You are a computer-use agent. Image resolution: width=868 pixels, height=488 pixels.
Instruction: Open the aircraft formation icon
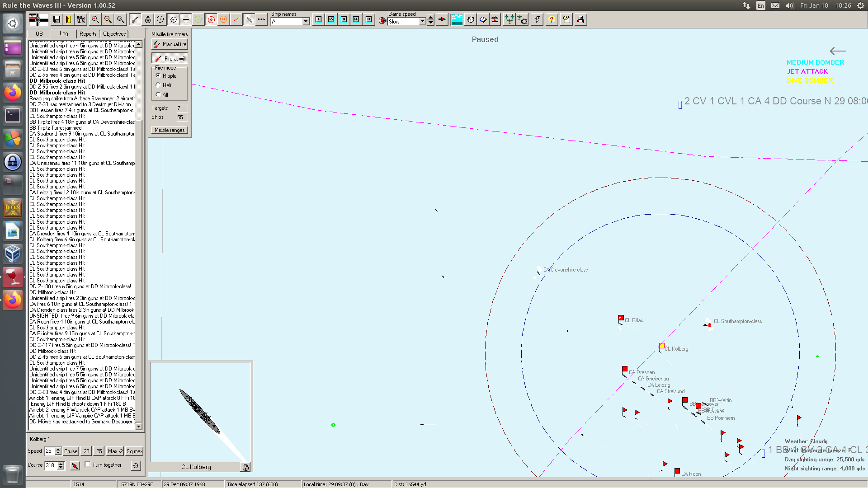tap(509, 19)
